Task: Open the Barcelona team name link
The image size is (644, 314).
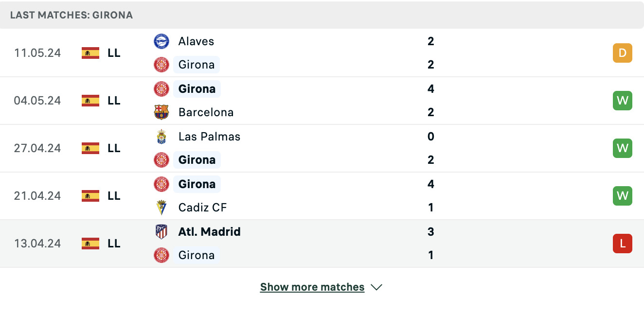Action: [206, 112]
